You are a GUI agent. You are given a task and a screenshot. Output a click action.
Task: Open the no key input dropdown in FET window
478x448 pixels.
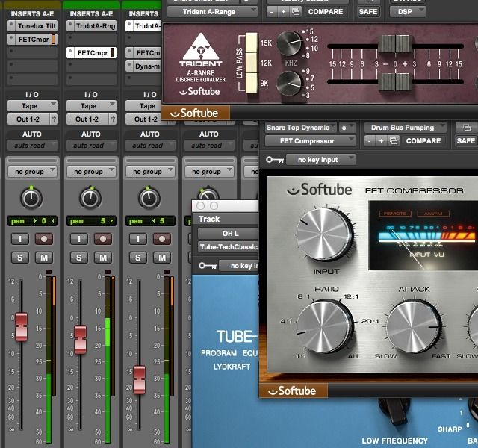click(320, 160)
